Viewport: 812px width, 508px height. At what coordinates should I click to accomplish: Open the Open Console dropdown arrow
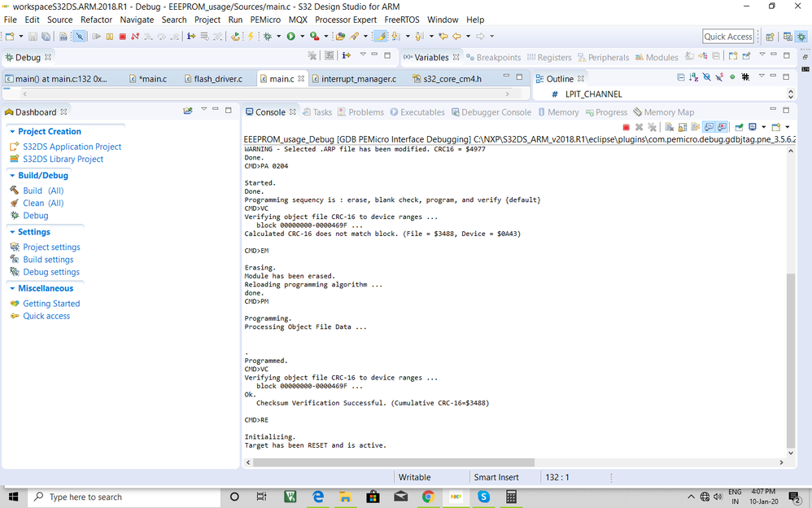[x=787, y=127]
